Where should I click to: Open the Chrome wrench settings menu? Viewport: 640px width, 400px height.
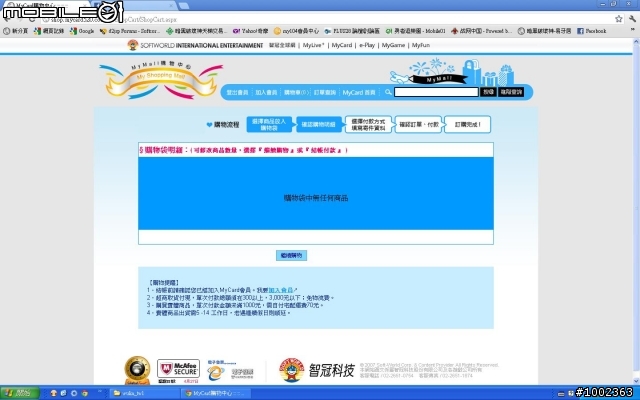click(633, 19)
